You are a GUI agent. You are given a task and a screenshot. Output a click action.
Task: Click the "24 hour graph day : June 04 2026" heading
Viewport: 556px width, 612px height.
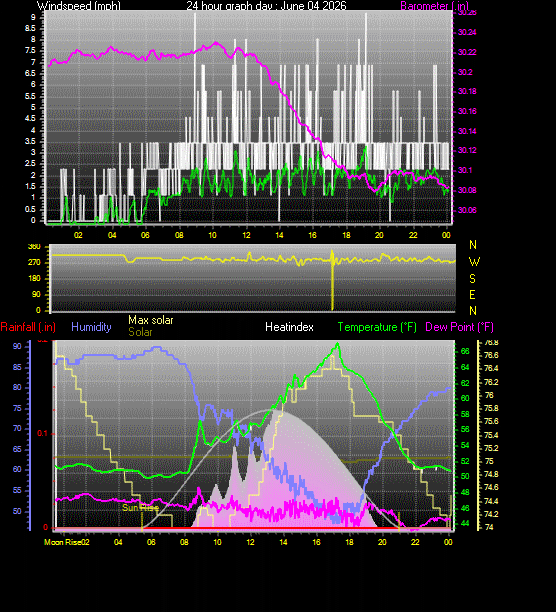coord(266,6)
